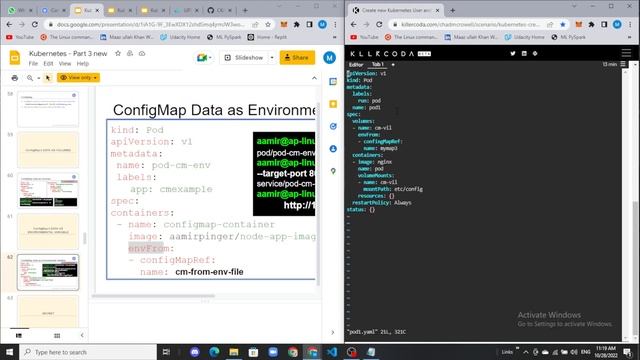This screenshot has height=360, width=640.
Task: Click the horizontal scrollbar under the slide
Action: (x=153, y=296)
